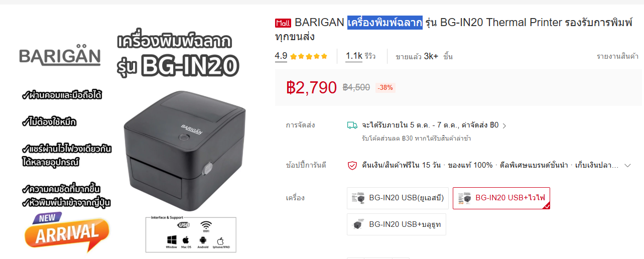Select the BG-IN20 USB(ยูเอสบี) variant
Image resolution: width=644 pixels, height=259 pixels.
tap(398, 198)
